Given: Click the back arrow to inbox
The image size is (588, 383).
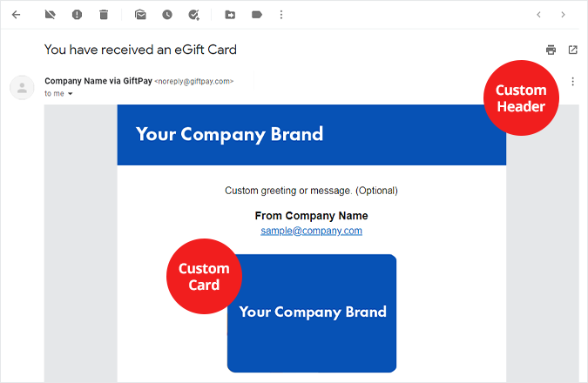Looking at the screenshot, I should pos(16,15).
